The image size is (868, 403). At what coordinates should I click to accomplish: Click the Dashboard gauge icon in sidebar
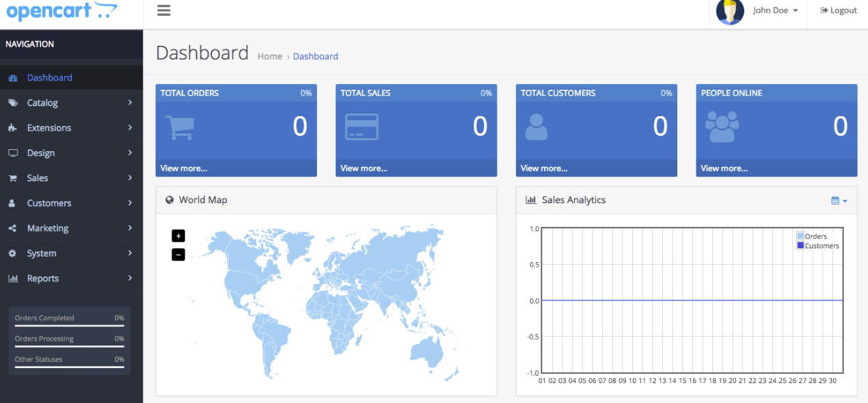coord(12,78)
